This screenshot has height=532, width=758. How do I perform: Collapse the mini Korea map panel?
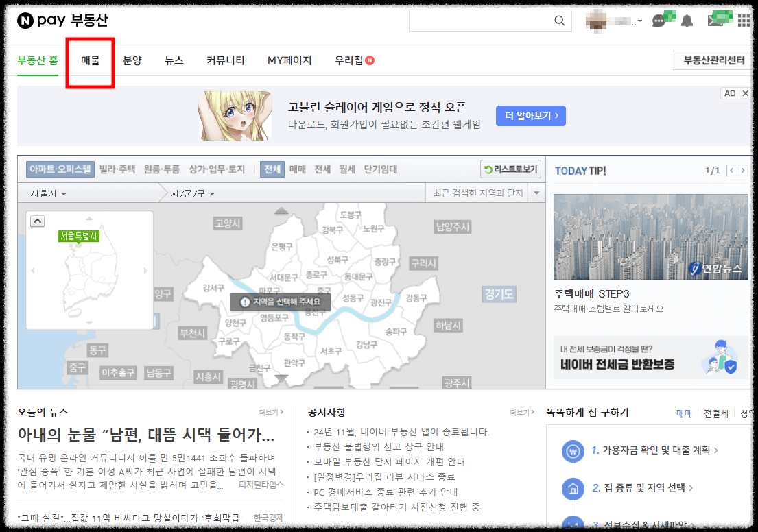coord(37,221)
